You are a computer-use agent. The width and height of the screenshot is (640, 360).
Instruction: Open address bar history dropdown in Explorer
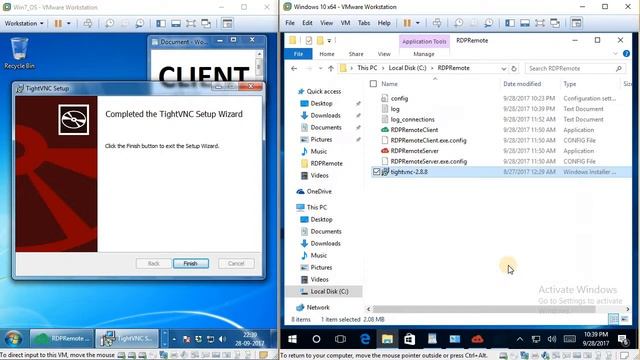coord(504,69)
